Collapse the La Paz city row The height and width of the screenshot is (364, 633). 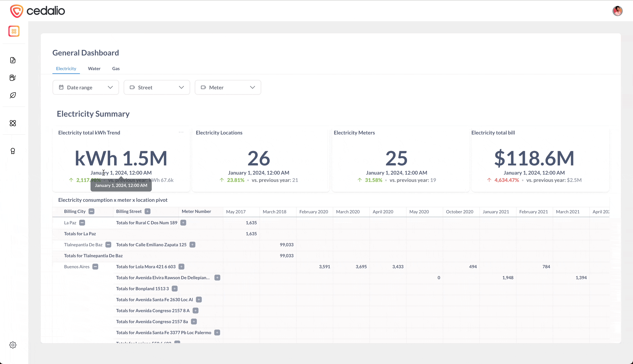click(x=82, y=222)
